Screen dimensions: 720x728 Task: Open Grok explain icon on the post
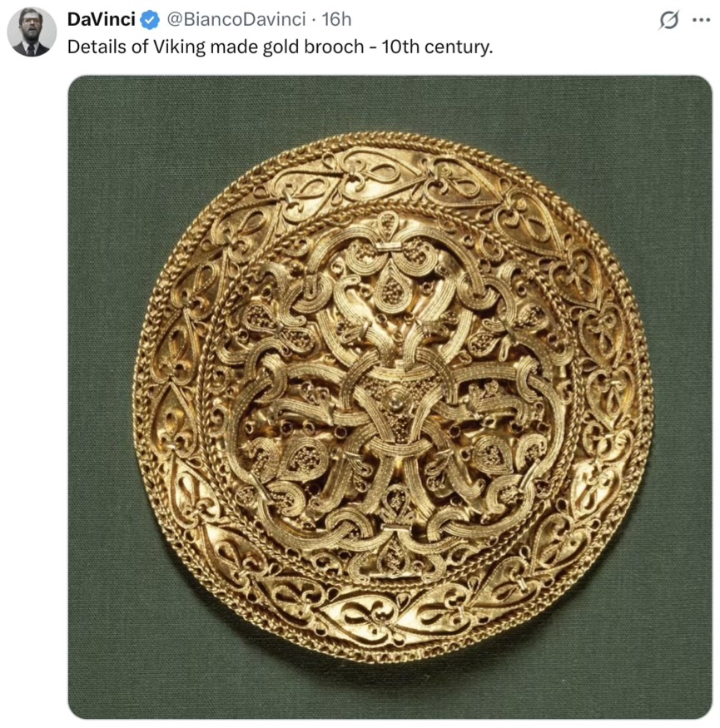pyautogui.click(x=669, y=19)
